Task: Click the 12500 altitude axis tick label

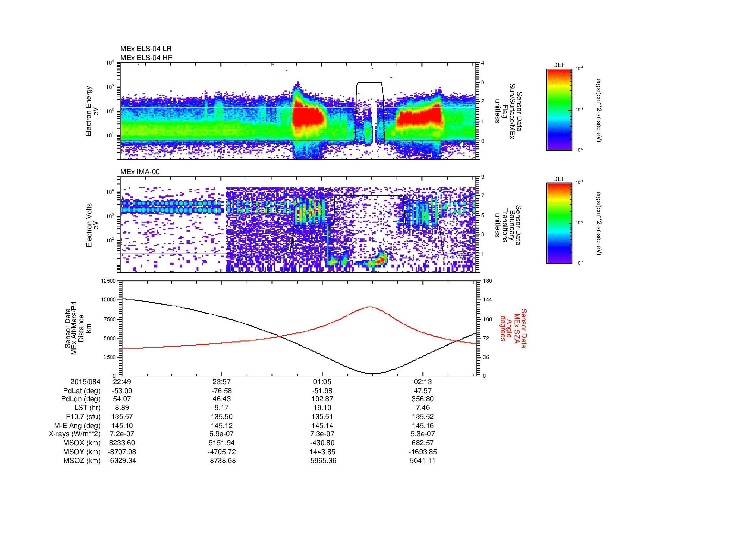Action: tap(109, 281)
